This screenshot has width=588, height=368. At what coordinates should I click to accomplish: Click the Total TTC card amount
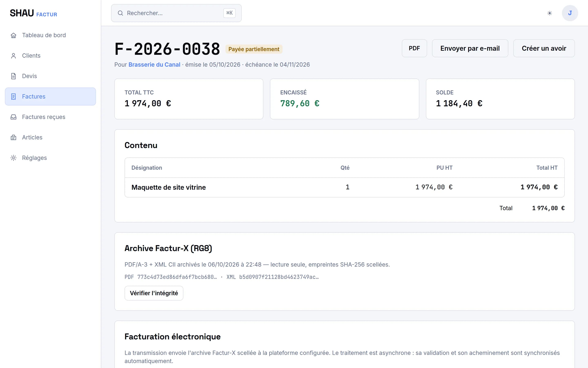(x=148, y=103)
